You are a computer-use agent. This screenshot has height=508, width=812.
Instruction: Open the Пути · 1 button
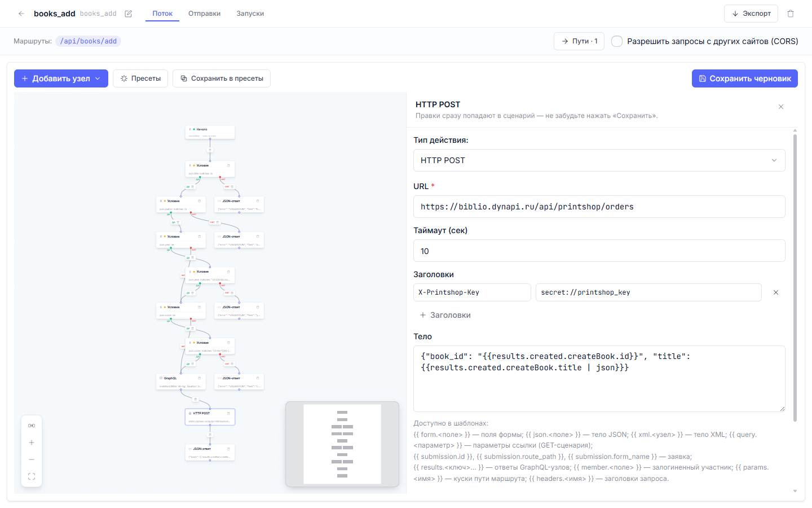point(579,41)
